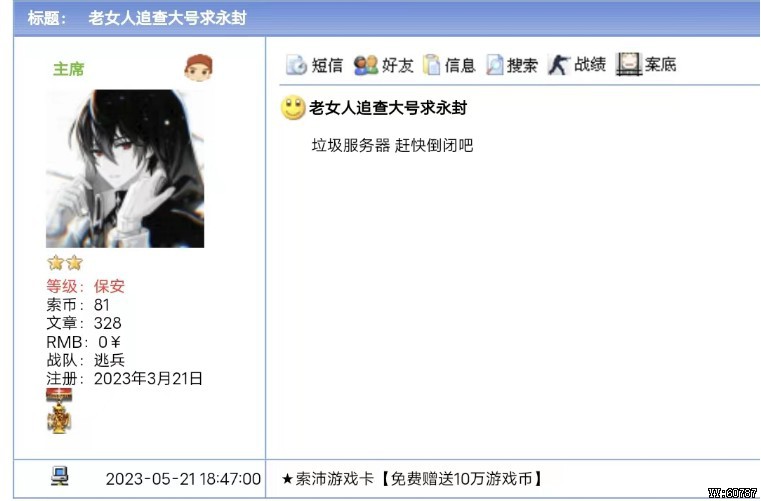761x501 pixels.
Task: Click the red-haired gender face icon
Action: click(199, 68)
